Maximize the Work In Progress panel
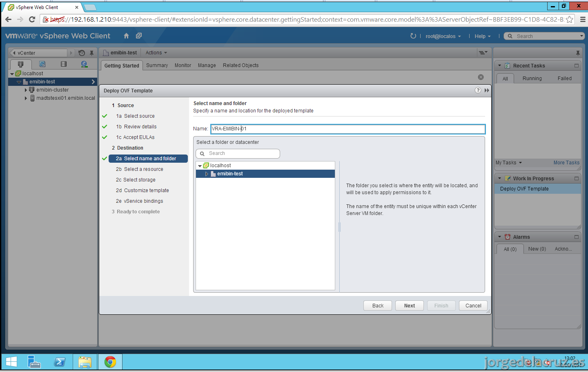This screenshot has height=372, width=588. (577, 178)
